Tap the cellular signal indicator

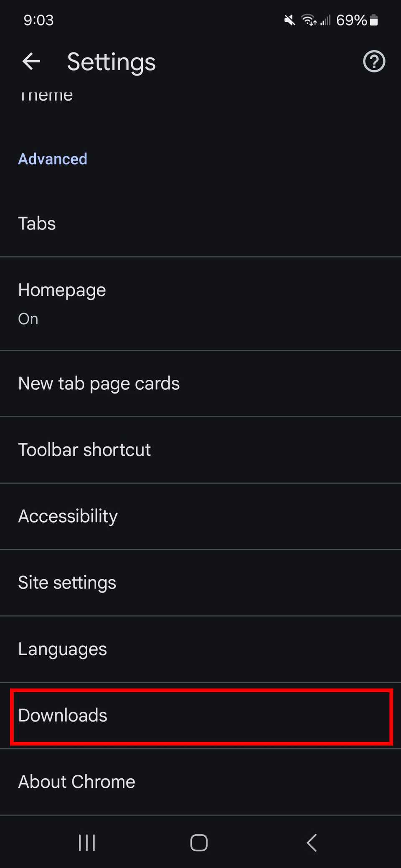pyautogui.click(x=326, y=20)
